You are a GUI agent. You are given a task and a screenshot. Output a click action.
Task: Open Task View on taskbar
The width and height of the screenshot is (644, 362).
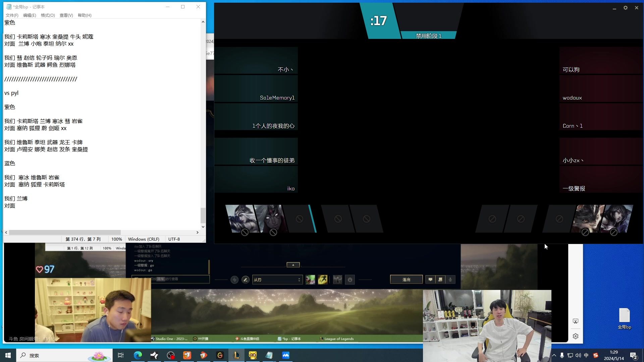tap(121, 355)
